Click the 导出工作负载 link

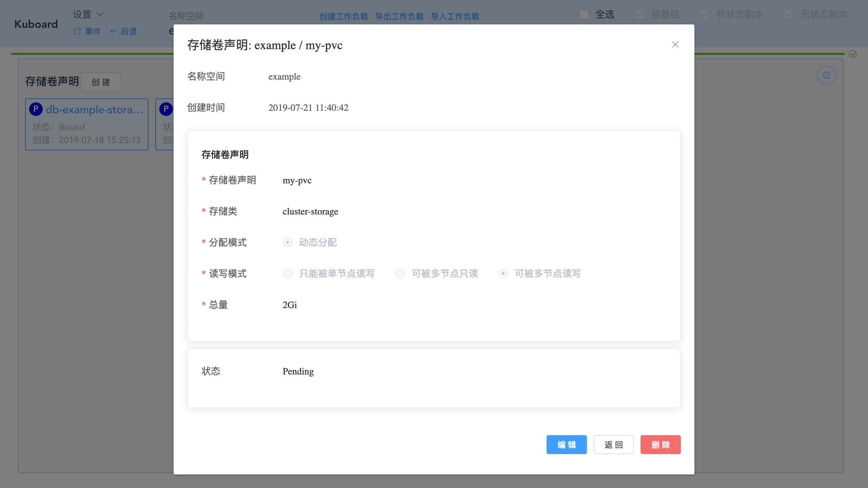399,16
